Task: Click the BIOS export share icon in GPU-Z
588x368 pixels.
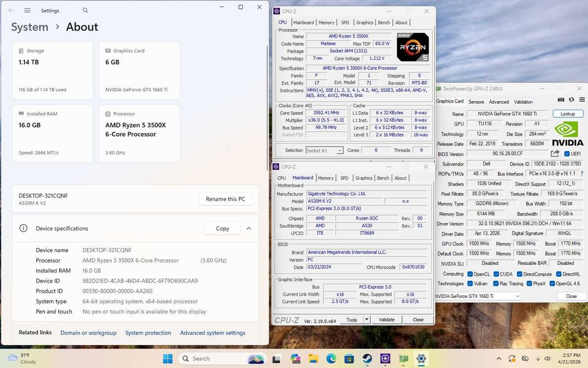Action: (555, 153)
